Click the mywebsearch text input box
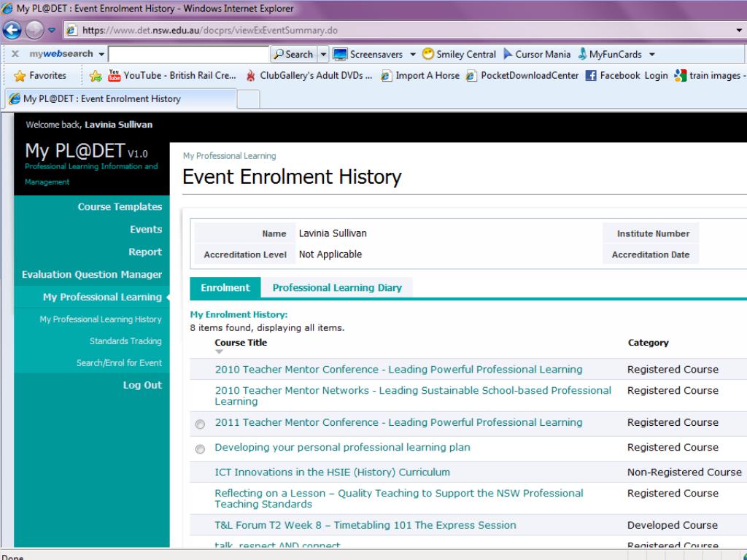This screenshot has width=747, height=560. pos(189,54)
